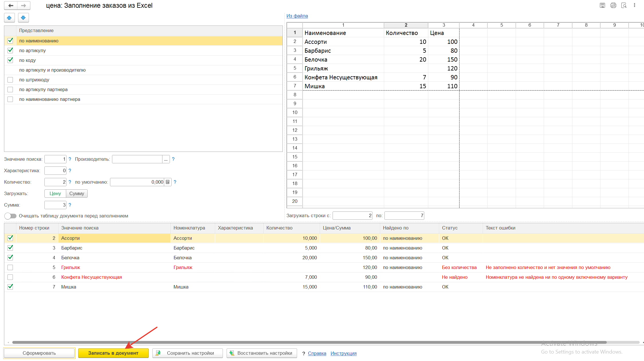This screenshot has height=361, width=644.
Task: Click Восстановить настройки button
Action: coord(262,353)
